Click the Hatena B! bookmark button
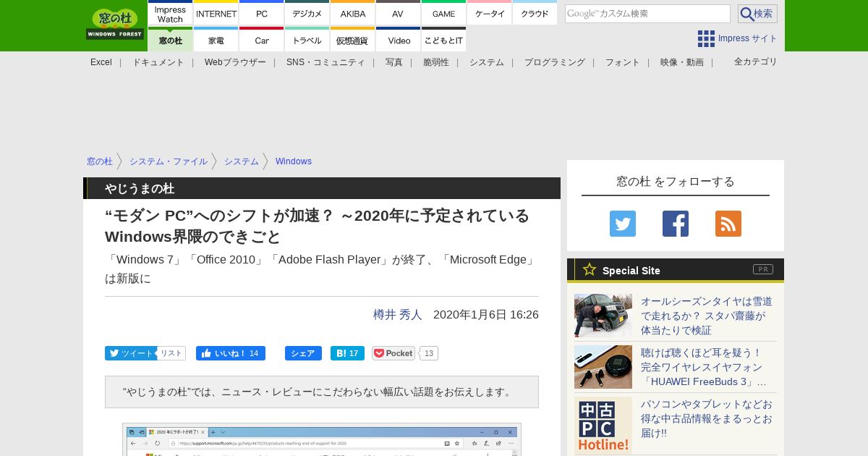This screenshot has width=868, height=456. [347, 353]
